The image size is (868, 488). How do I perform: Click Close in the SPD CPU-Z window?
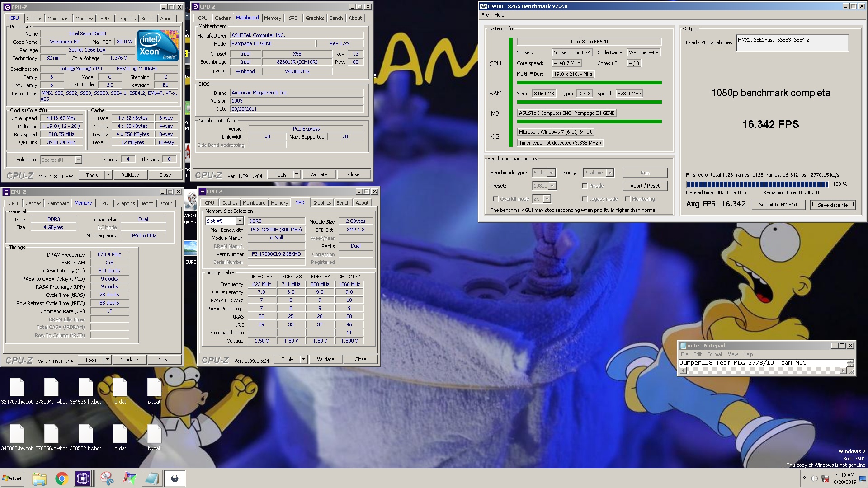[360, 359]
